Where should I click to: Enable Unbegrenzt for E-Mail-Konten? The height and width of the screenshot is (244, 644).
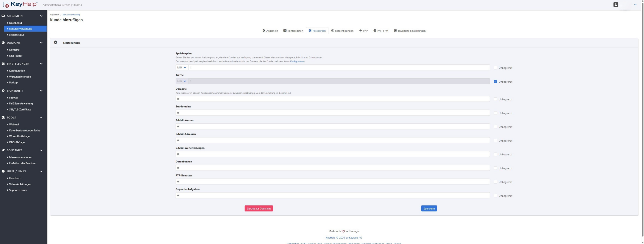(x=495, y=127)
